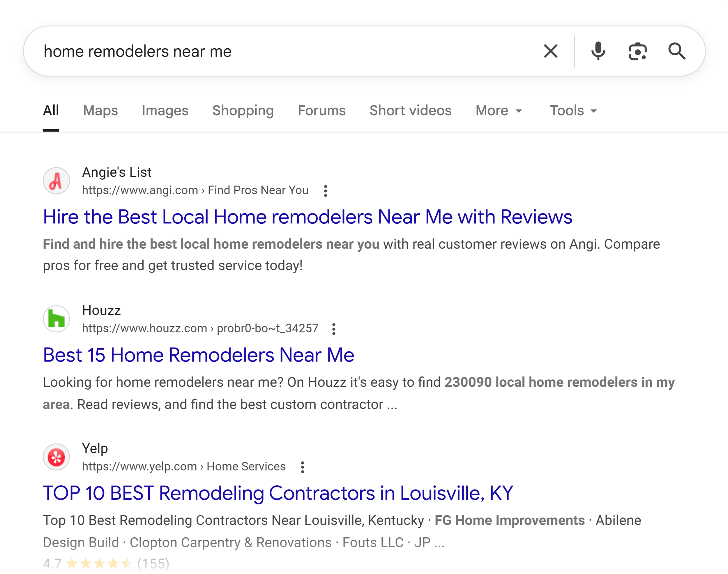Open three-dot menu for Houzz result
728x574 pixels.
click(334, 329)
